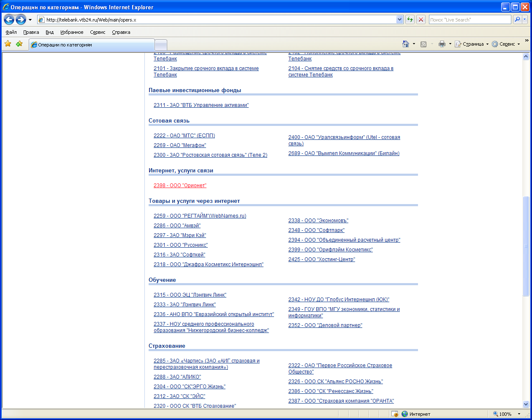
Task: Expand the zoom level dropdown arrow
Action: pos(519,414)
